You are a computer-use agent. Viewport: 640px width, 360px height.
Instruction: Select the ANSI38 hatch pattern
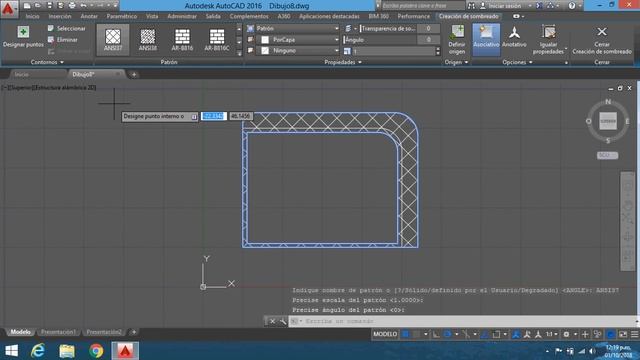pyautogui.click(x=148, y=40)
